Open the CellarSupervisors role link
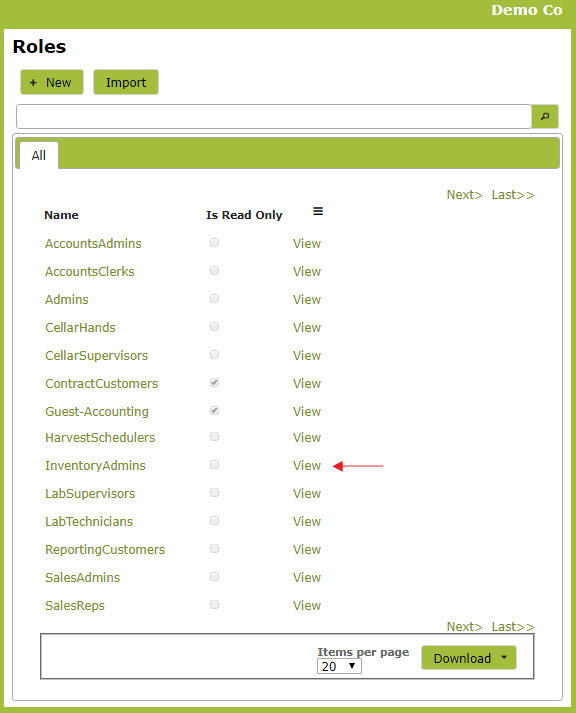 [x=96, y=356]
